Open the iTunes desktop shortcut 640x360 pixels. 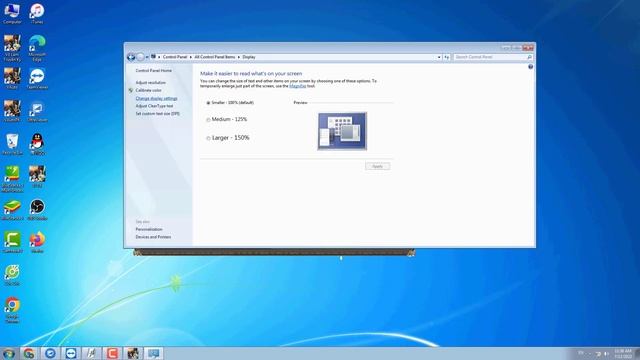pos(37,13)
